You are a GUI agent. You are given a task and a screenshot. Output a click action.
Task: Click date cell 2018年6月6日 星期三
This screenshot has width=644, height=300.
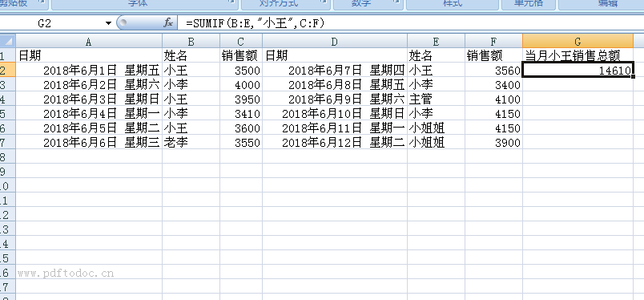coord(89,143)
